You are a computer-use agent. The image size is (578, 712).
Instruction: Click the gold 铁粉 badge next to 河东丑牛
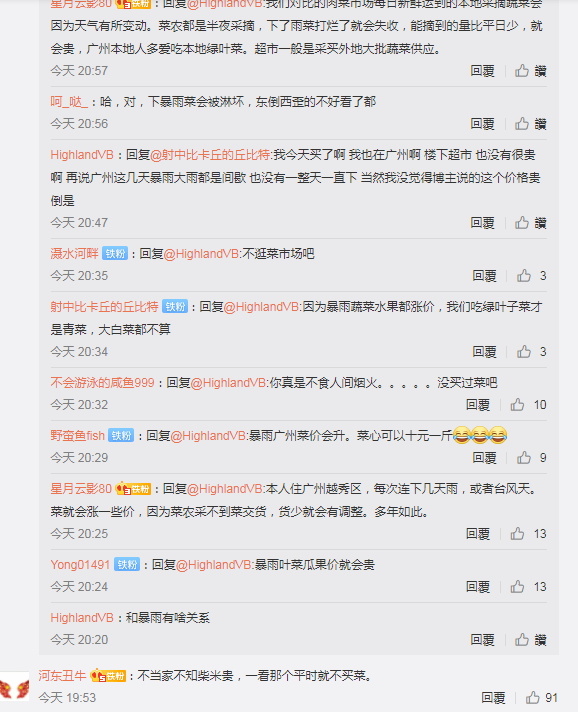point(108,676)
